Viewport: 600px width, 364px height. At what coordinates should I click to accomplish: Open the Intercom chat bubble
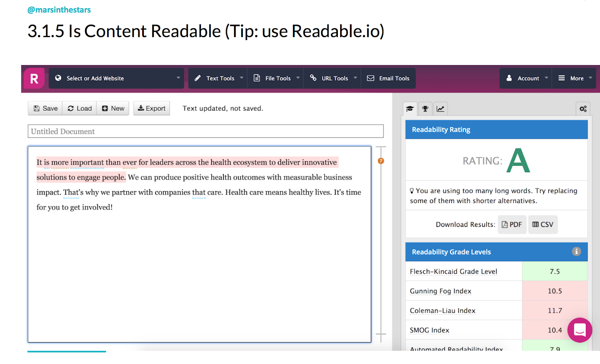click(x=580, y=330)
